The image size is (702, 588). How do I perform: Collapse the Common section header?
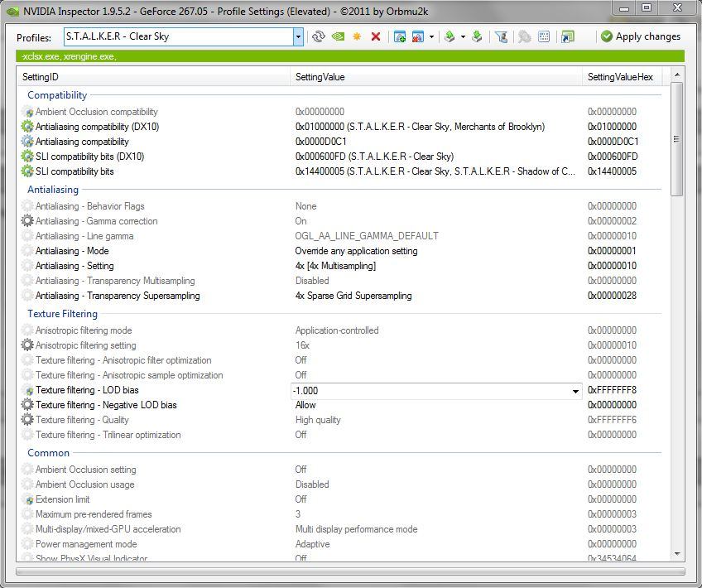click(48, 453)
